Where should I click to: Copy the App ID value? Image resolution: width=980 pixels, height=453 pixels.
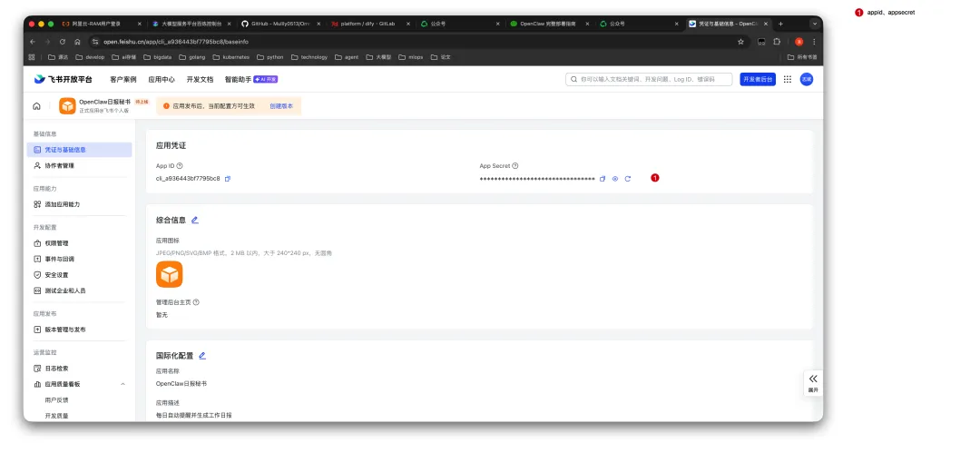click(228, 179)
